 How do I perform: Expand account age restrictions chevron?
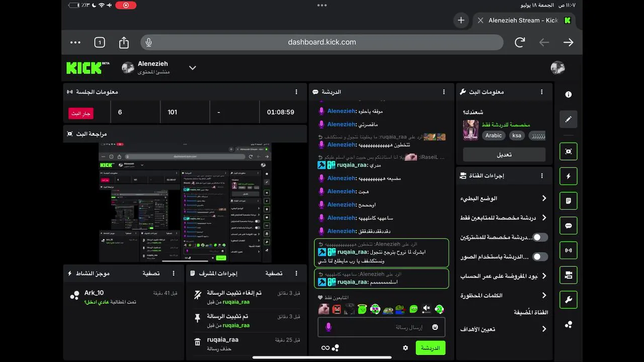coord(544,276)
